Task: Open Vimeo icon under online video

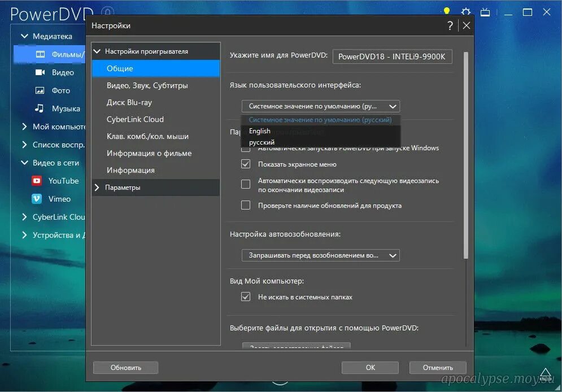Action: point(37,198)
